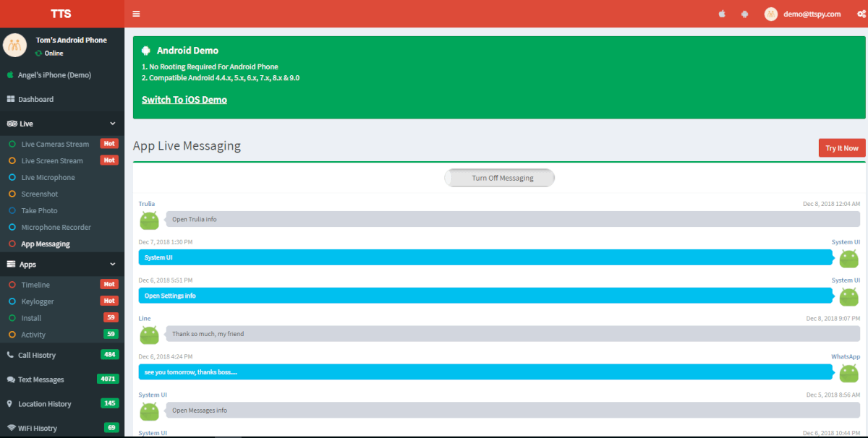Click the Android icon in top bar

point(744,14)
